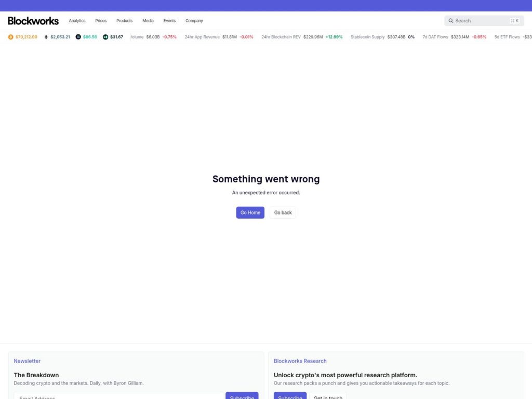Expand the Products menu
Screen dimensions: 532x399
point(124,20)
